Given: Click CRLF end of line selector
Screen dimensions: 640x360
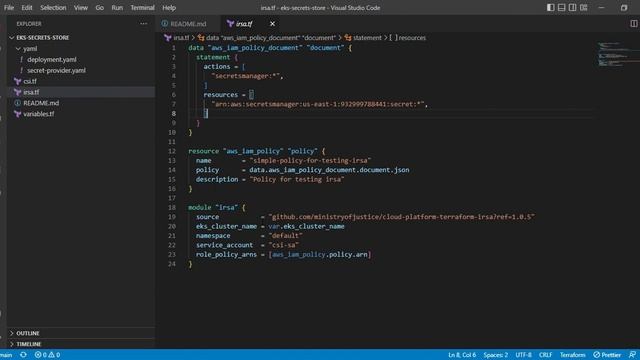Looking at the screenshot, I should click(x=545, y=355).
